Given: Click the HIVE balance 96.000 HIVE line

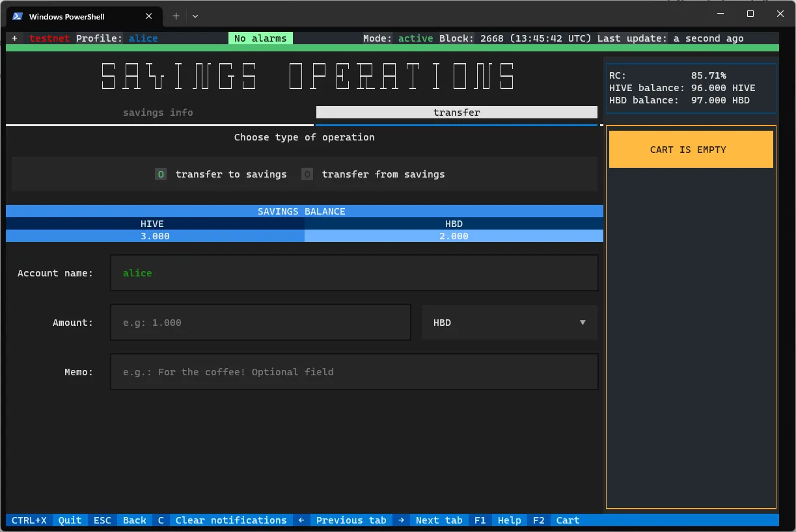Looking at the screenshot, I should click(x=682, y=88).
